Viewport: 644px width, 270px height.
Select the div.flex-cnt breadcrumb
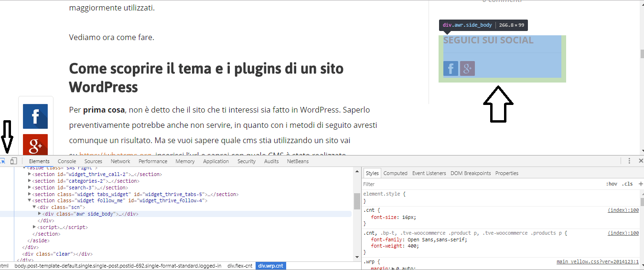(240, 266)
